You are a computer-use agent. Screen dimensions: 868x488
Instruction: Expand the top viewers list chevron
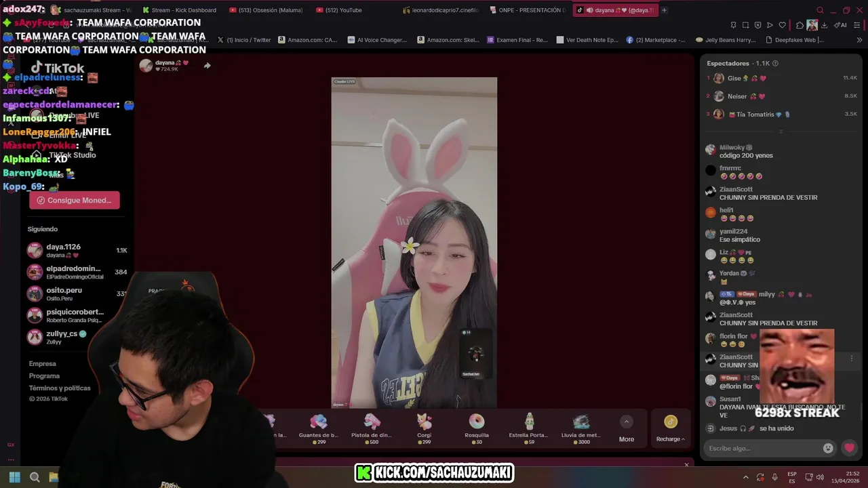tap(781, 131)
